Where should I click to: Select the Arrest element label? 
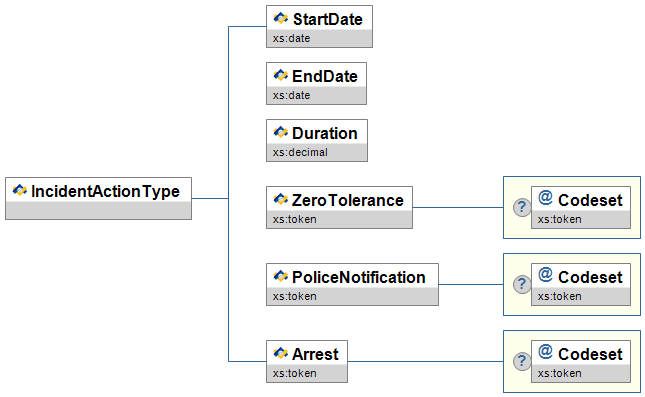[315, 354]
